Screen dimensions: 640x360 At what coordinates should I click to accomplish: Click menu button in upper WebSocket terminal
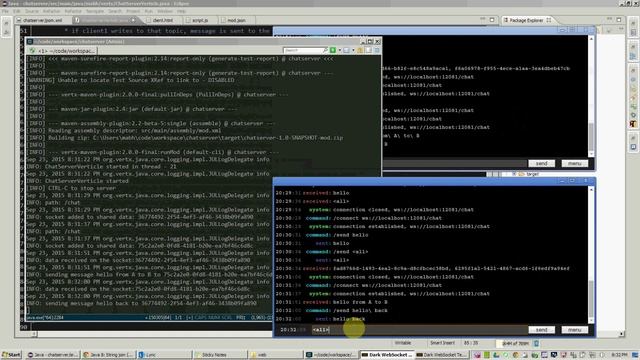pyautogui.click(x=574, y=163)
